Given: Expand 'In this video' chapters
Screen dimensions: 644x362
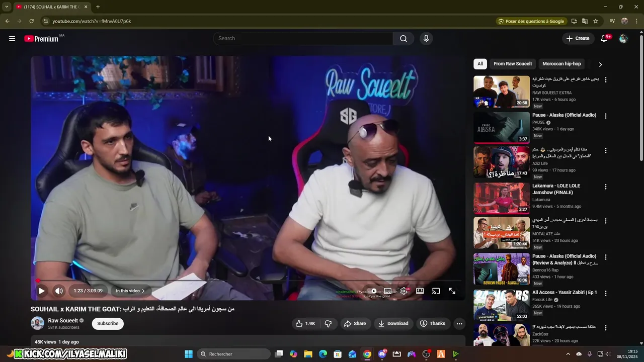Looking at the screenshot, I should point(130,291).
